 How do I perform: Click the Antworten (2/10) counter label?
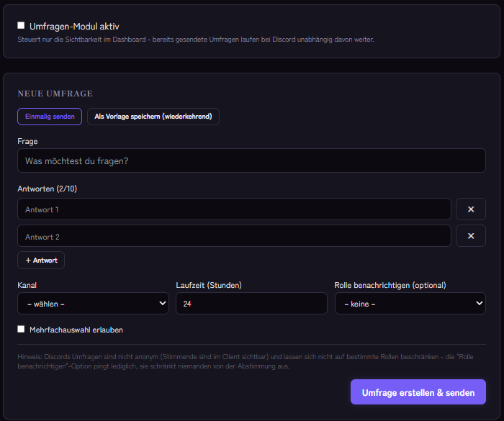[48, 189]
